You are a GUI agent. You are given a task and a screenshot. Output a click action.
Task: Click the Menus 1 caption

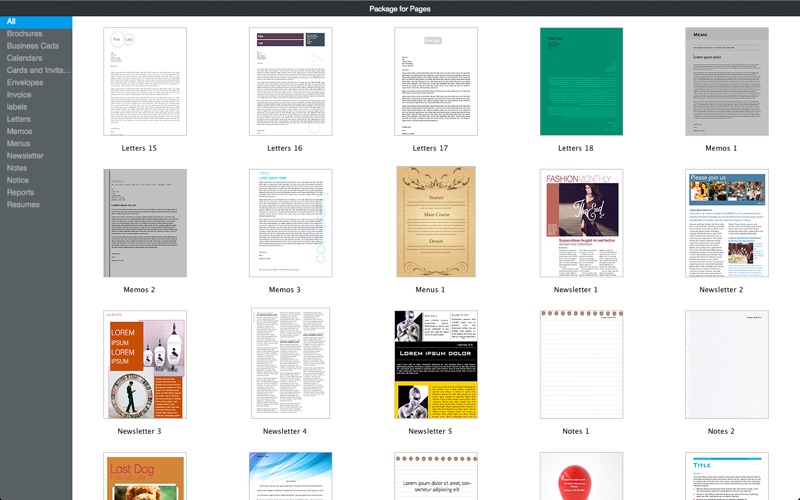coord(430,289)
